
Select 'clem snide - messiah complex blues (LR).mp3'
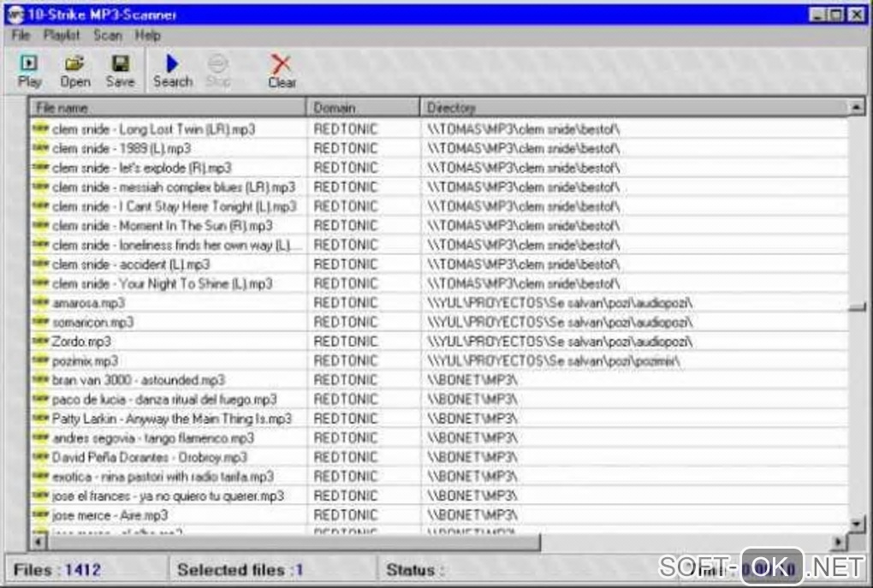174,187
